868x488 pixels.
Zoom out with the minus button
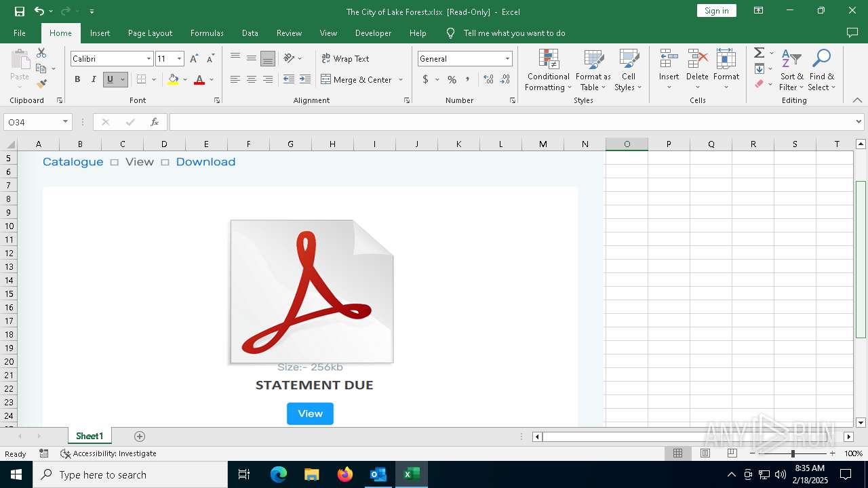(753, 453)
